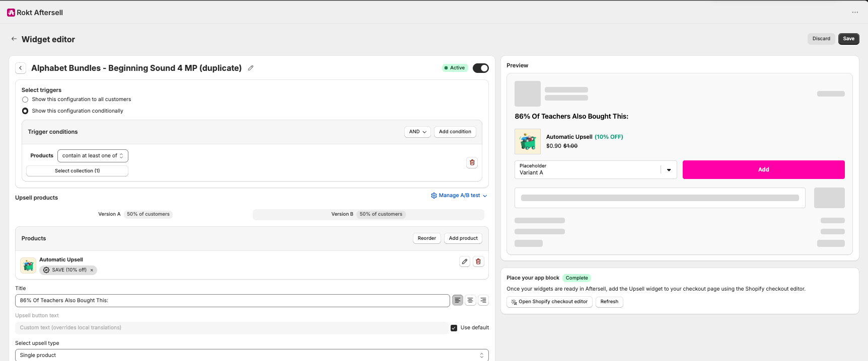Viewport: 868px width, 361px height.
Task: Toggle the Active widget switch off
Action: pos(481,68)
